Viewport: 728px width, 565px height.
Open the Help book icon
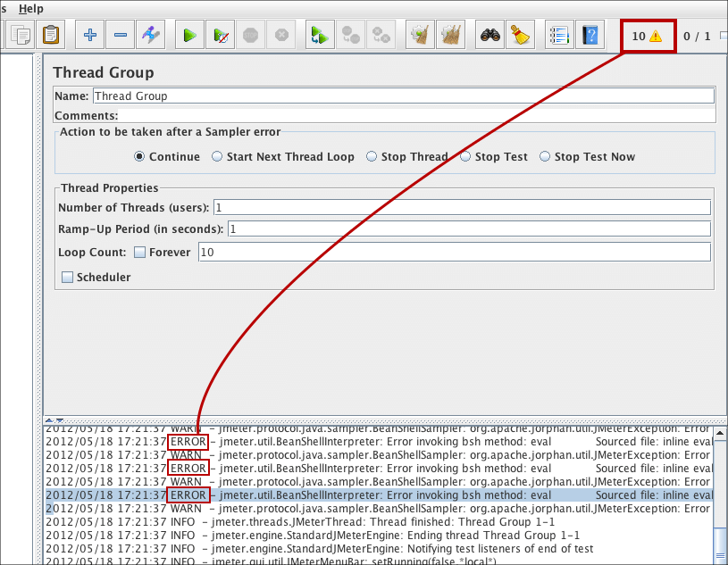pyautogui.click(x=590, y=36)
